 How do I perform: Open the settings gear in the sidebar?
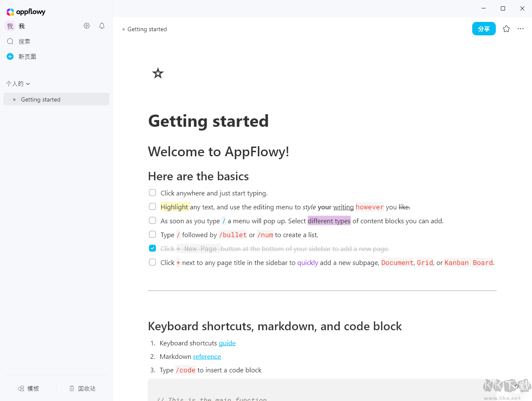pos(87,26)
